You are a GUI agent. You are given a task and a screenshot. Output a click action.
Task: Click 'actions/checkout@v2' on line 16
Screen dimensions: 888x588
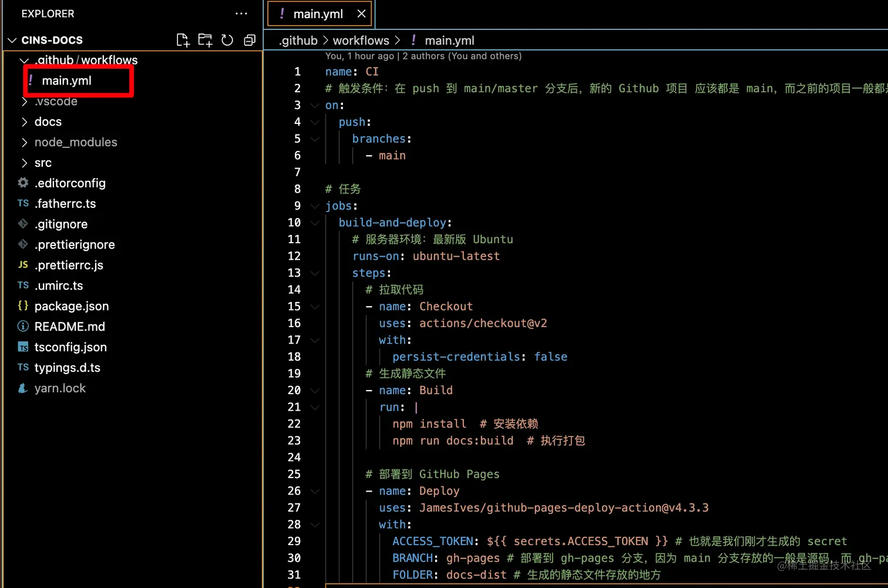483,323
